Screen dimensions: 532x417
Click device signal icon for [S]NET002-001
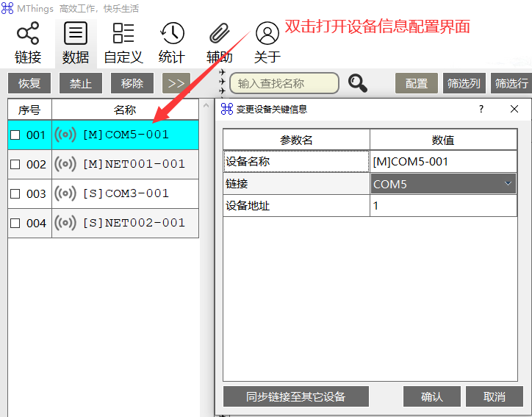65,223
